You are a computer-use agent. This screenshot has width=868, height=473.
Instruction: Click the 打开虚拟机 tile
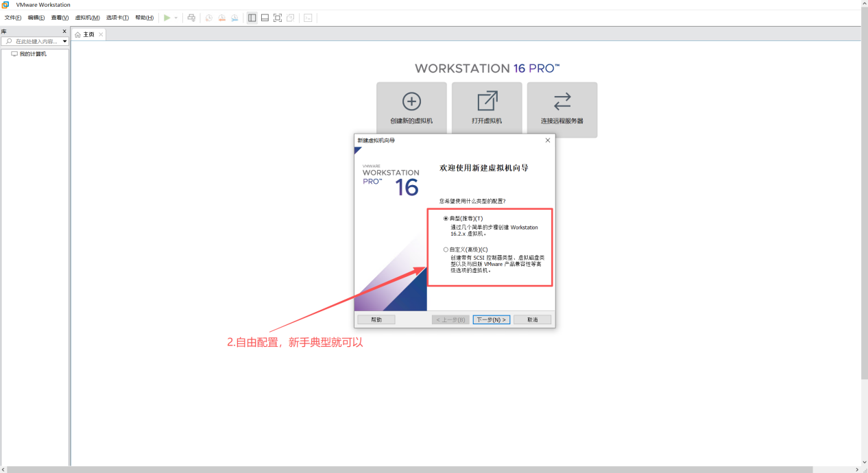click(x=487, y=110)
